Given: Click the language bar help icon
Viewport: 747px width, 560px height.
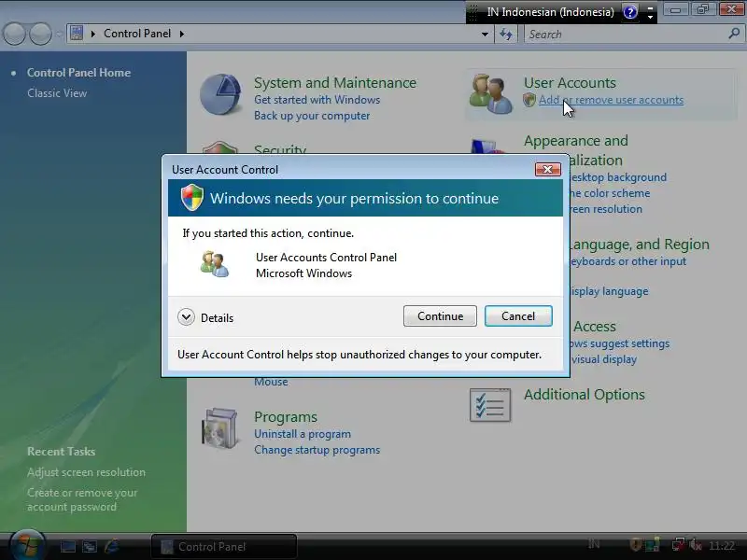Looking at the screenshot, I should pyautogui.click(x=630, y=12).
